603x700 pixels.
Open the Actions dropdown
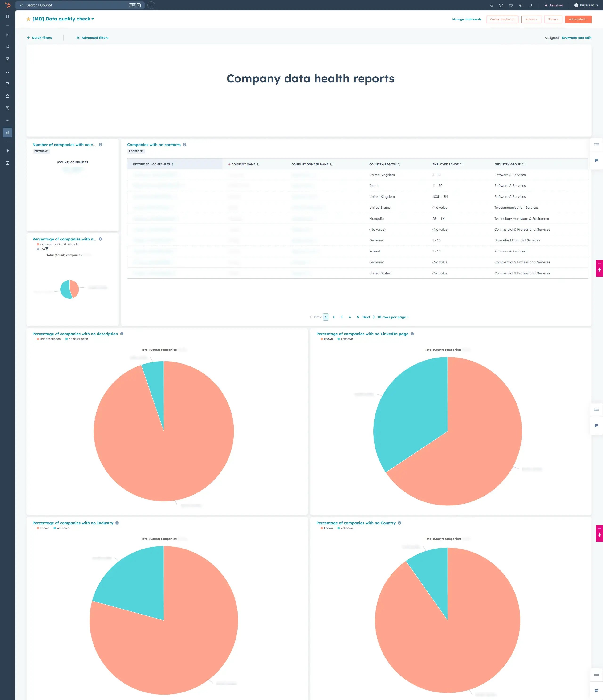[x=531, y=19]
